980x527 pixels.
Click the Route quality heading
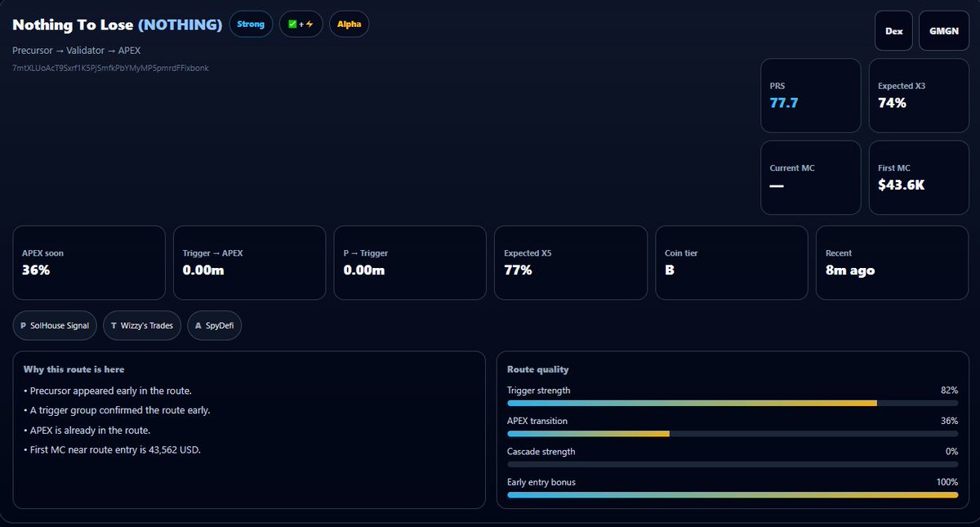pyautogui.click(x=538, y=370)
